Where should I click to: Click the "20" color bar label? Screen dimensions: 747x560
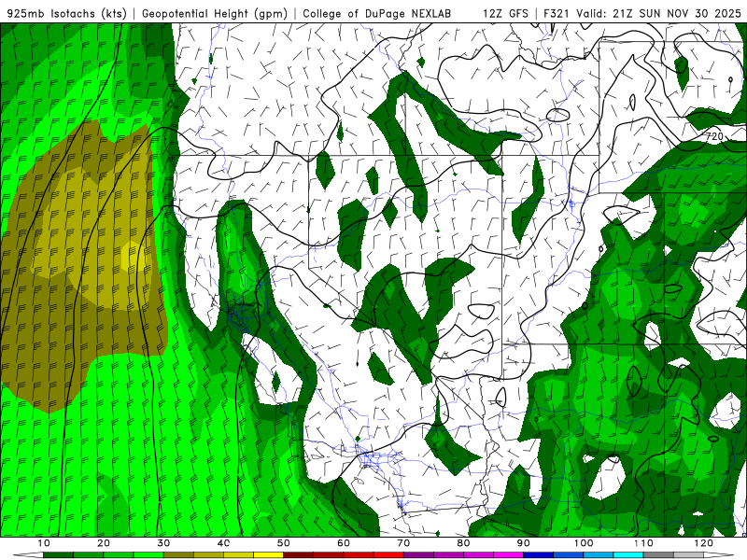coord(103,543)
